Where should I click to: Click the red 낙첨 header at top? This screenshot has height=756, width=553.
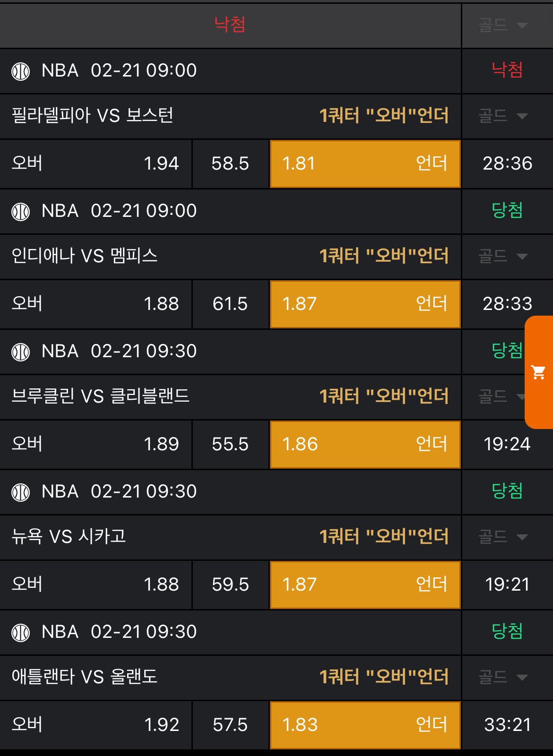point(230,25)
